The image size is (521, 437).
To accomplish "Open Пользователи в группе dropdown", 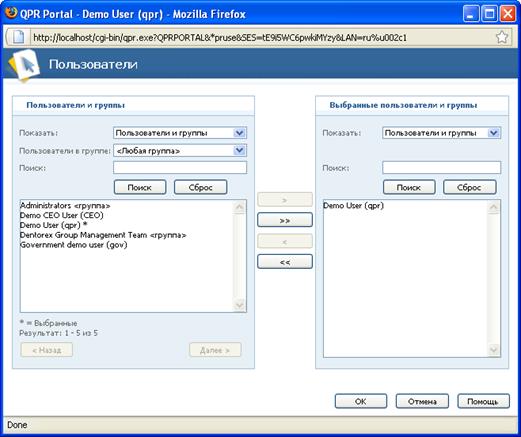I will pyautogui.click(x=180, y=151).
